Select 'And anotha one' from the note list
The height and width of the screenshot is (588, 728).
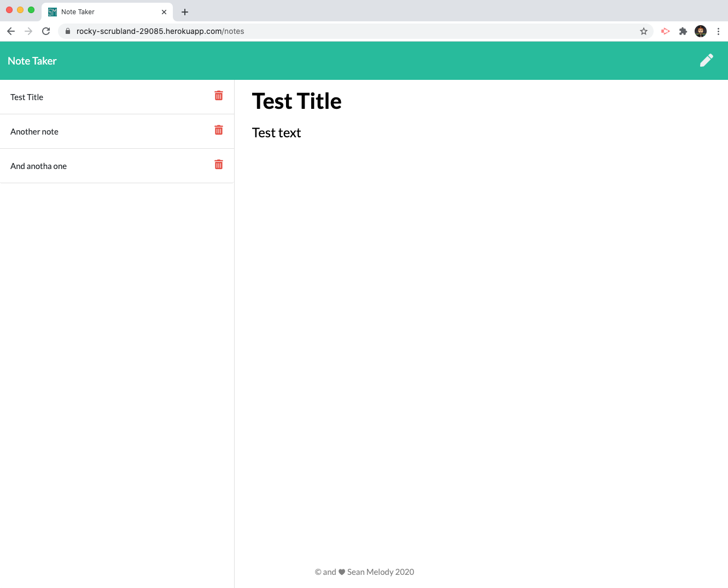(38, 166)
